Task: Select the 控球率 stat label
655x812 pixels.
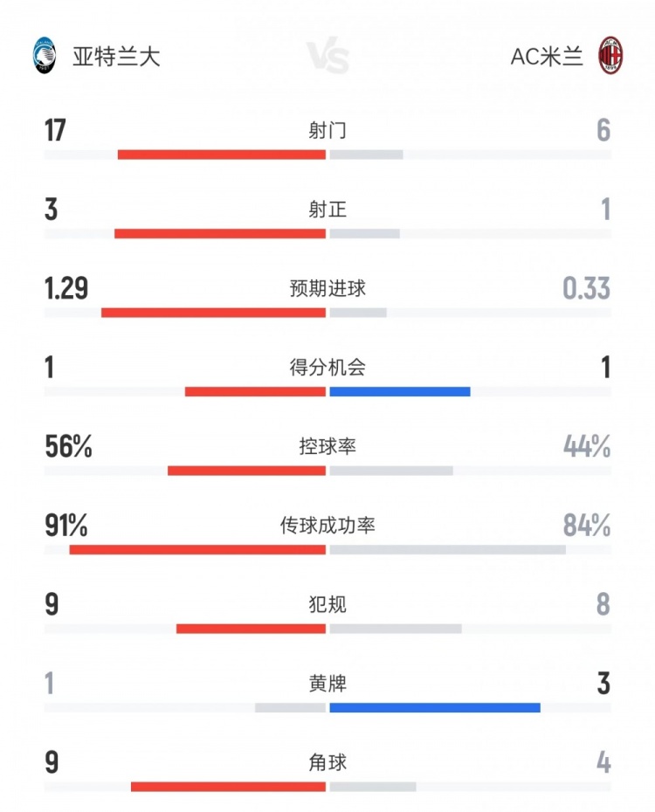Action: [327, 447]
